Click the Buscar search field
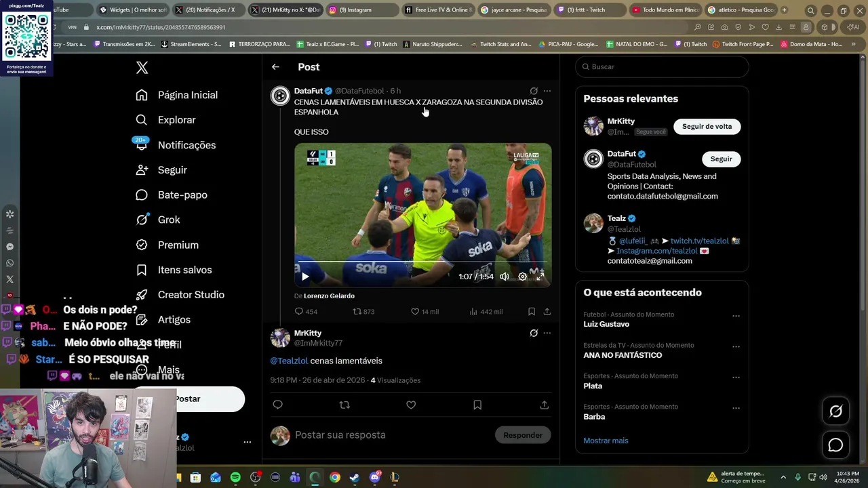The width and height of the screenshot is (868, 488). click(663, 66)
